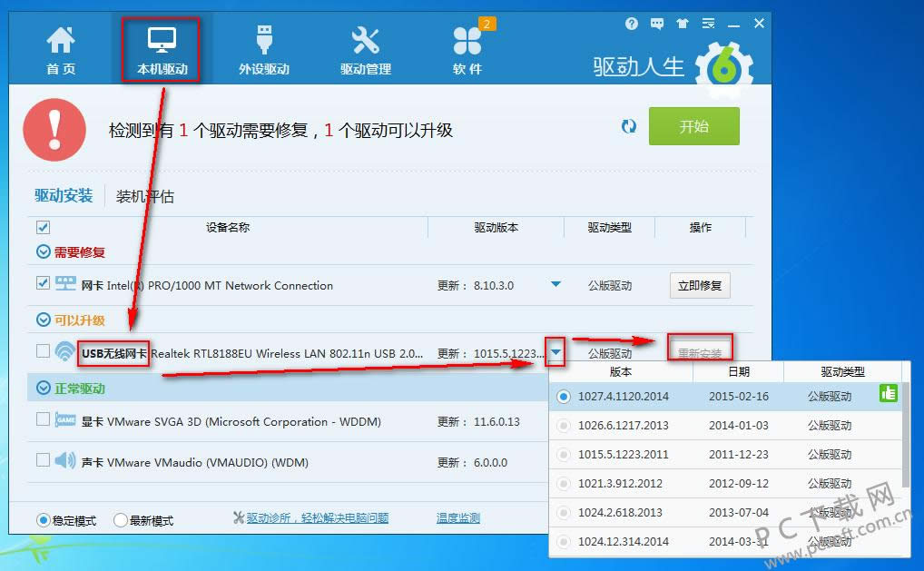Click the 网卡 network card icon
Image resolution: width=924 pixels, height=571 pixels.
[x=64, y=283]
